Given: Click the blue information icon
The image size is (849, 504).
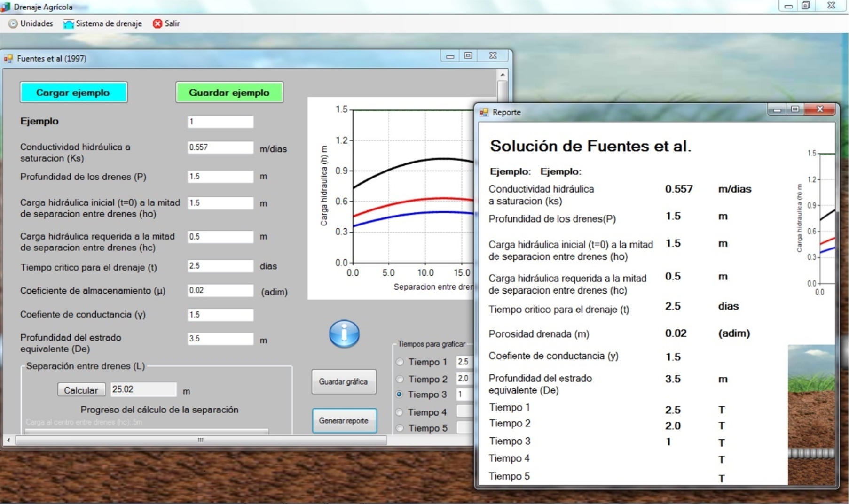Looking at the screenshot, I should click(x=344, y=334).
